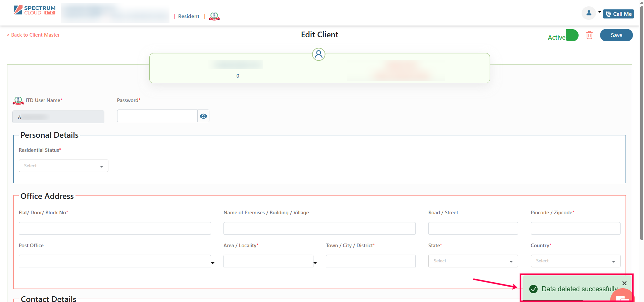This screenshot has width=644, height=302.
Task: Open the Country select dropdown
Action: (x=575, y=261)
